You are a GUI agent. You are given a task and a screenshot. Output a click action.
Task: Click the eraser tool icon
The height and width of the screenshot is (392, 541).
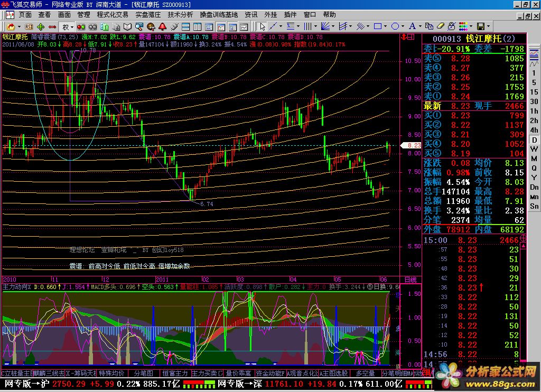pos(440,26)
